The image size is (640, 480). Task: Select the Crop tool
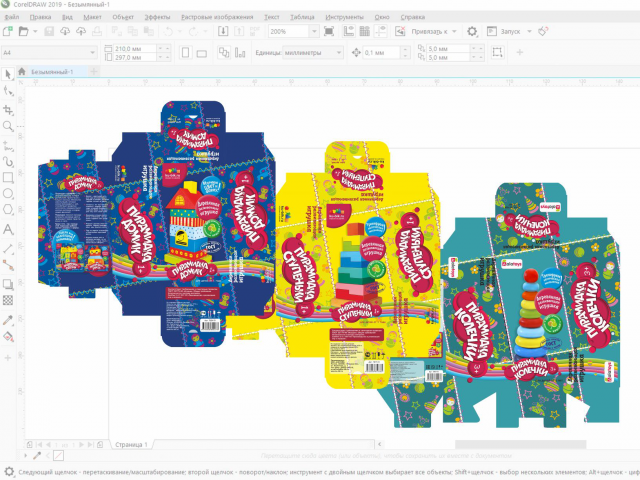pyautogui.click(x=8, y=109)
